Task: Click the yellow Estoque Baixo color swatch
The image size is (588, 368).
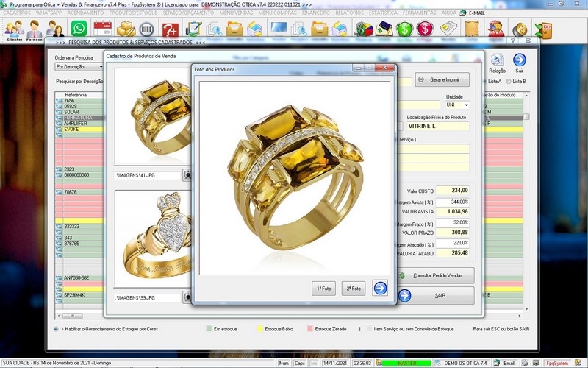Action: coord(259,328)
